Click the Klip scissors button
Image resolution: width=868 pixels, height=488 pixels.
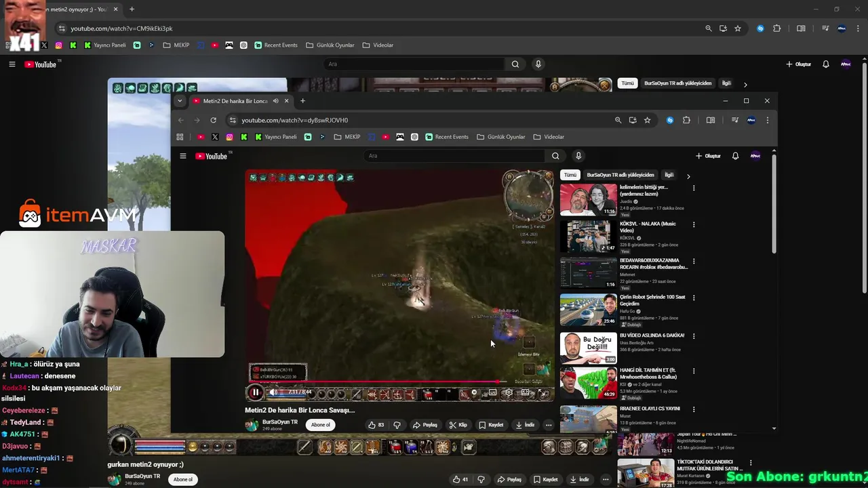[458, 425]
